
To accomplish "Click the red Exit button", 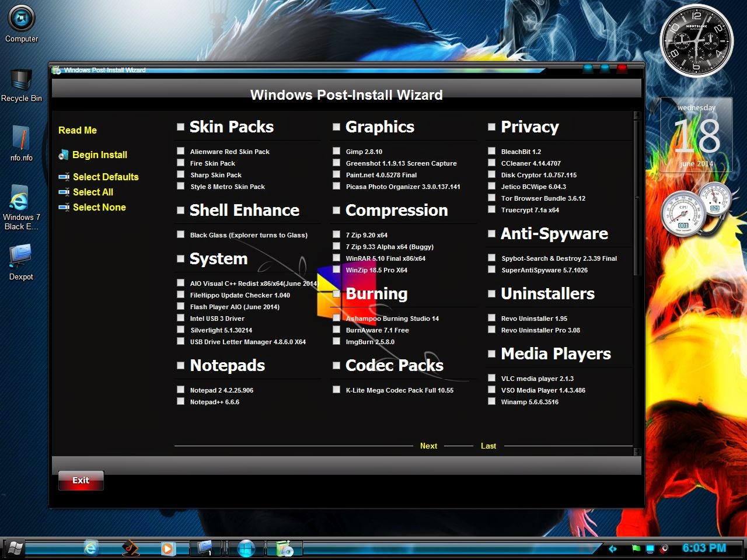I will coord(81,480).
